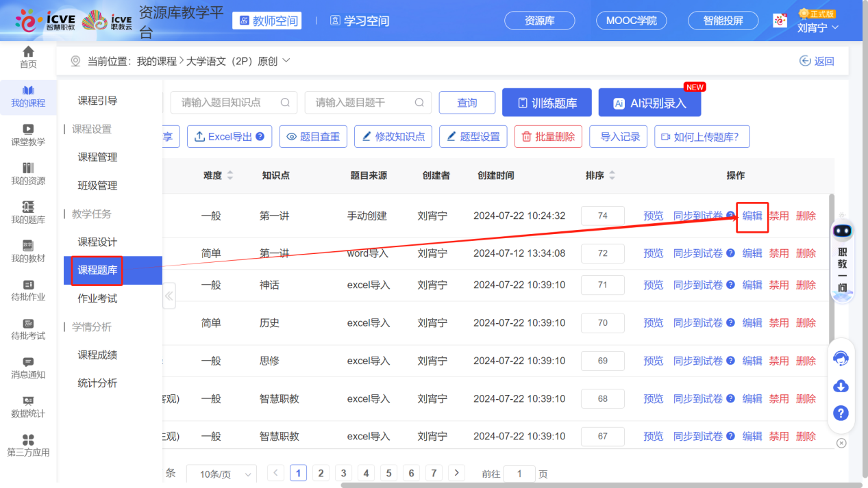The image size is (868, 488).
Task: Switch to the 学习空间 top tab
Action: point(358,21)
